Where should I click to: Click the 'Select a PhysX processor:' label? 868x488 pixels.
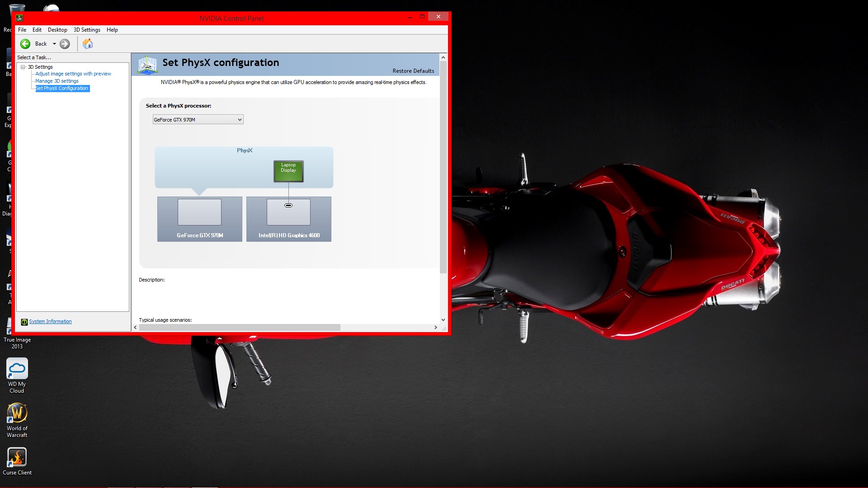click(179, 106)
